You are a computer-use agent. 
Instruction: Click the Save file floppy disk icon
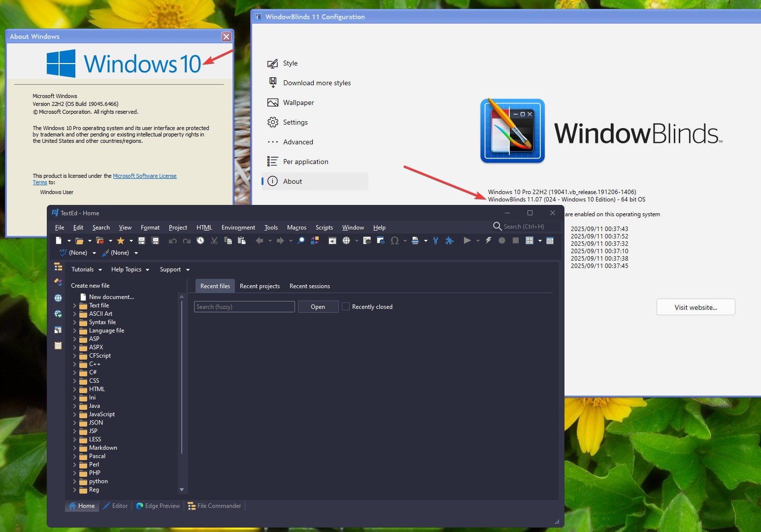pyautogui.click(x=141, y=240)
